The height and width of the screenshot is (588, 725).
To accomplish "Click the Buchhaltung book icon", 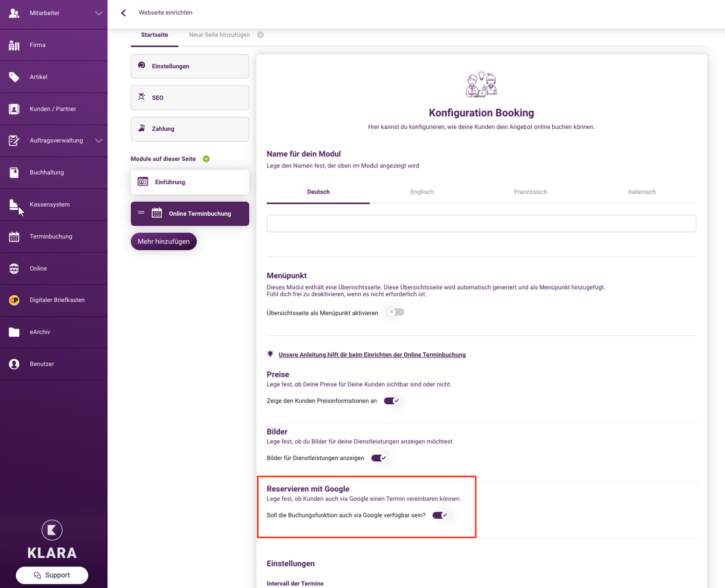I will (14, 173).
